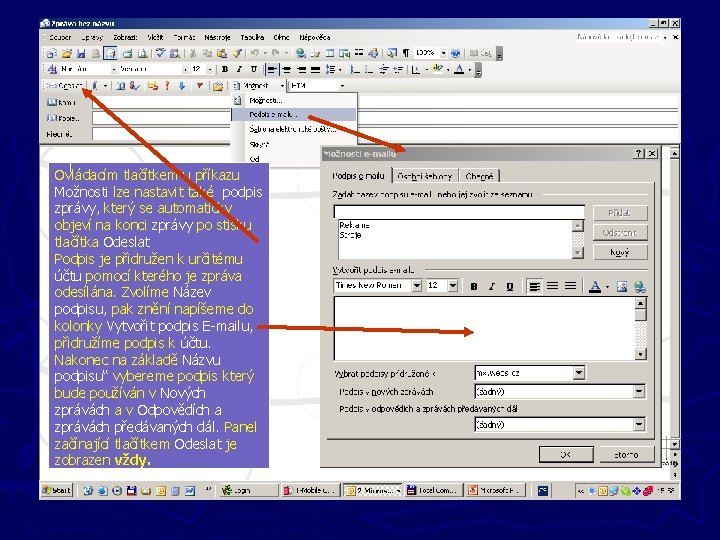
Task: Switch to the Osobní šablony tab
Action: coord(425,176)
